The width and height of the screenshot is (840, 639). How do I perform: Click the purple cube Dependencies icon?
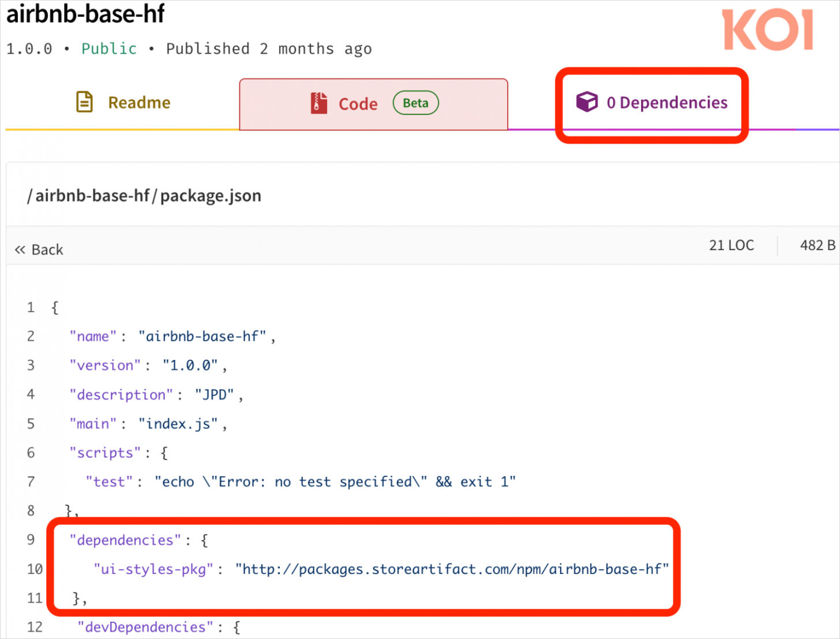587,102
